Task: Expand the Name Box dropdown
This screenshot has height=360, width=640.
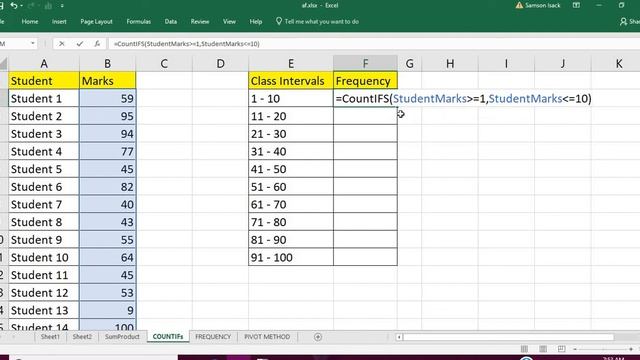Action: (x=33, y=43)
